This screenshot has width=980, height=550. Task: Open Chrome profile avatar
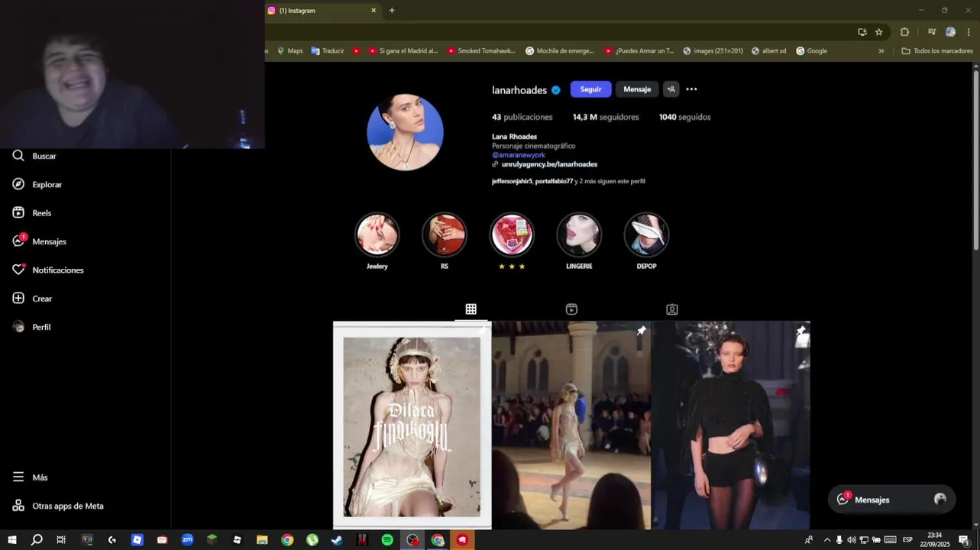(x=950, y=32)
